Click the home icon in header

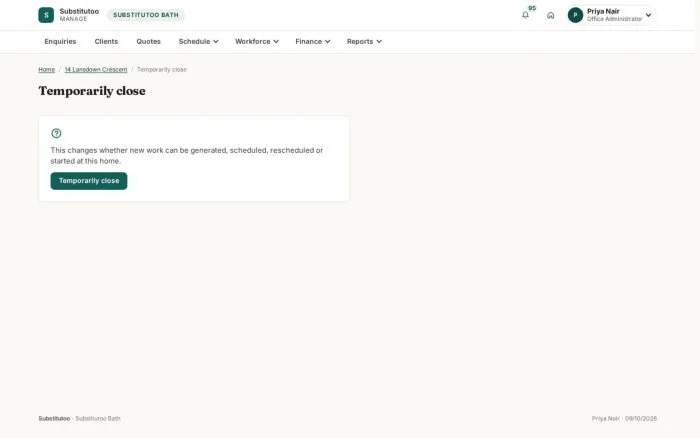(550, 15)
